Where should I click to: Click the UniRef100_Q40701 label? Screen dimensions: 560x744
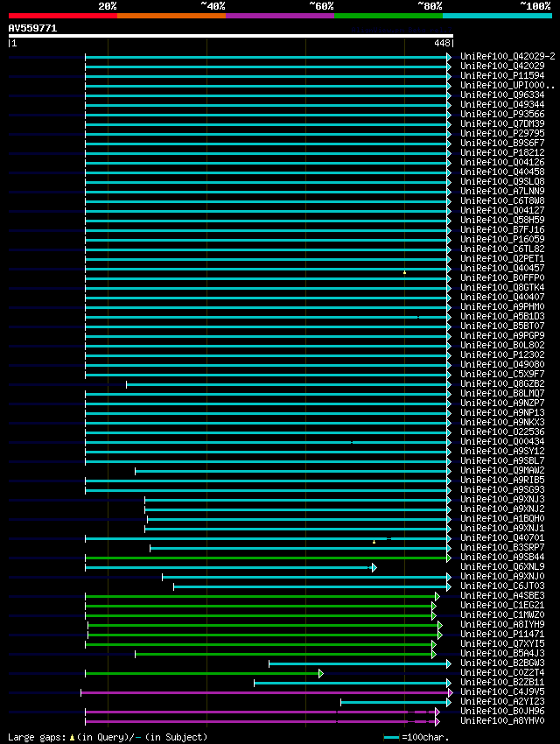(x=502, y=538)
